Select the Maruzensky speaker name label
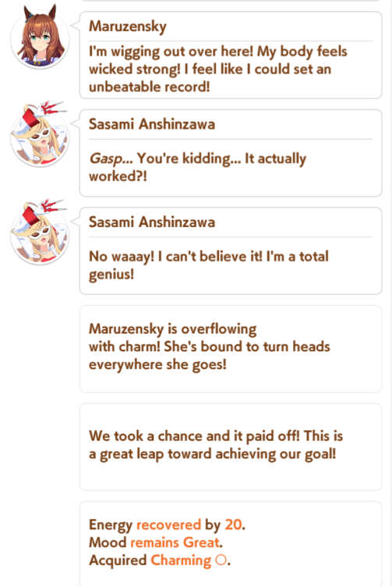Screen dimensions: 392x586 pos(128,27)
